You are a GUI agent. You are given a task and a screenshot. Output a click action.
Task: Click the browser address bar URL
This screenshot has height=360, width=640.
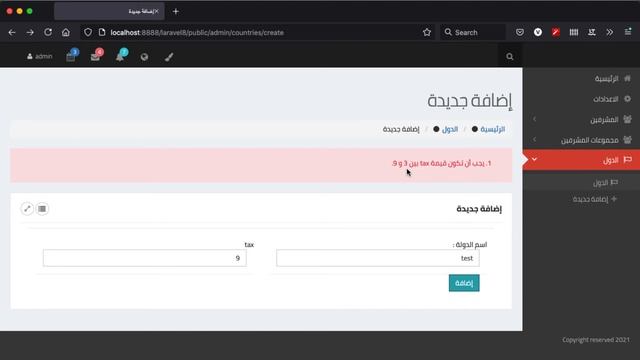[197, 32]
